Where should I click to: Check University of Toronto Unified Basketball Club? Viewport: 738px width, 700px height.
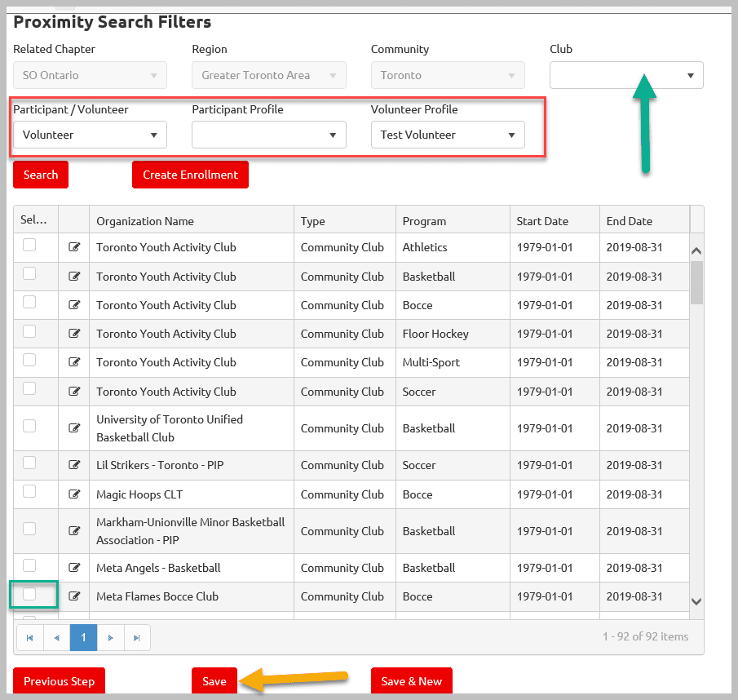(29, 426)
